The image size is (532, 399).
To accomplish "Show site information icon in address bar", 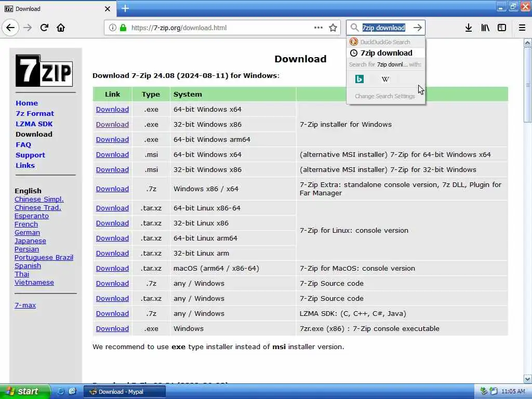I will tap(112, 28).
